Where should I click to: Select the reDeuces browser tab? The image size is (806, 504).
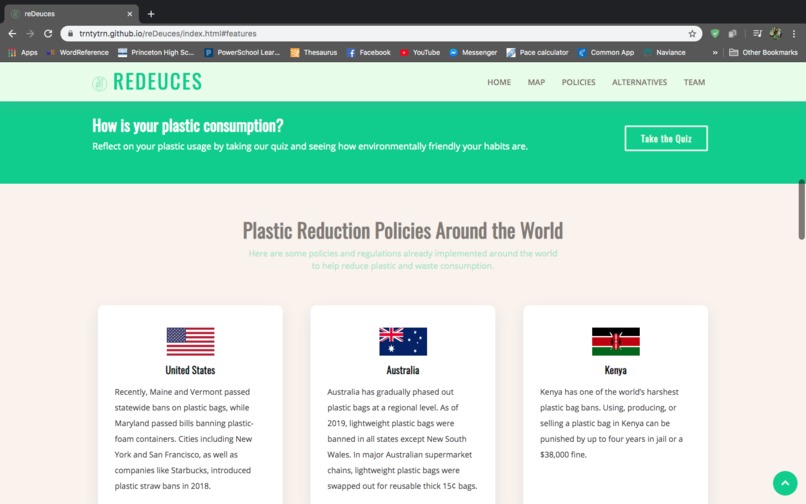pyautogui.click(x=71, y=14)
